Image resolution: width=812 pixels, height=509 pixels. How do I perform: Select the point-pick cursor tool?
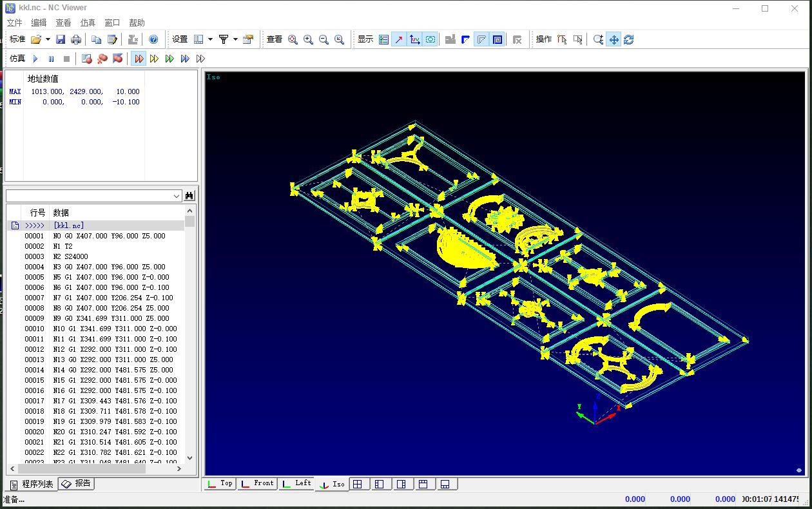[x=562, y=39]
